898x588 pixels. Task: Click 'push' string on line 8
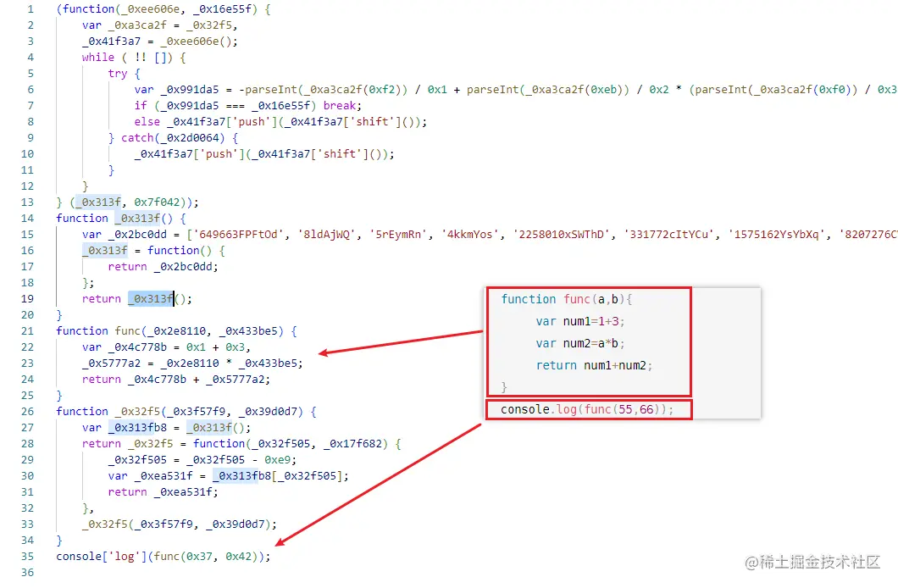252,122
